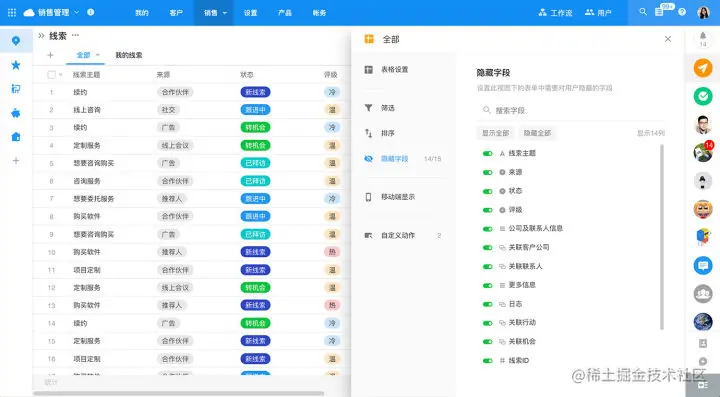Image resolution: width=720 pixels, height=397 pixels.
Task: Open the 销售 menu dropdown arrow
Action: click(x=225, y=13)
